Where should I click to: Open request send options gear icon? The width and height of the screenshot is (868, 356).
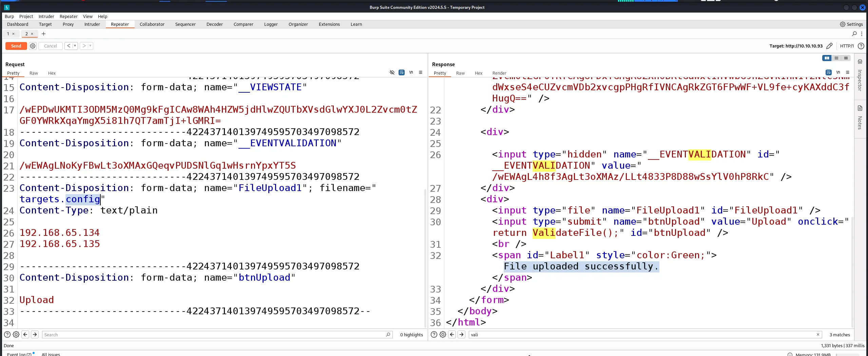tap(33, 46)
